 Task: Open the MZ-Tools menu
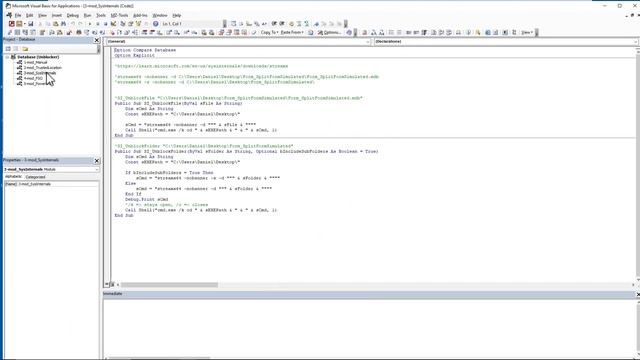(119, 15)
